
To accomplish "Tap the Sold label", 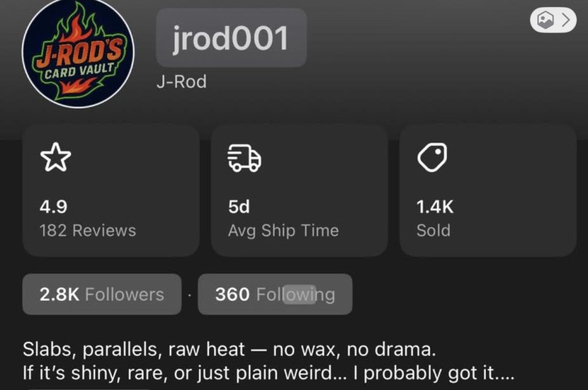I will tap(434, 231).
